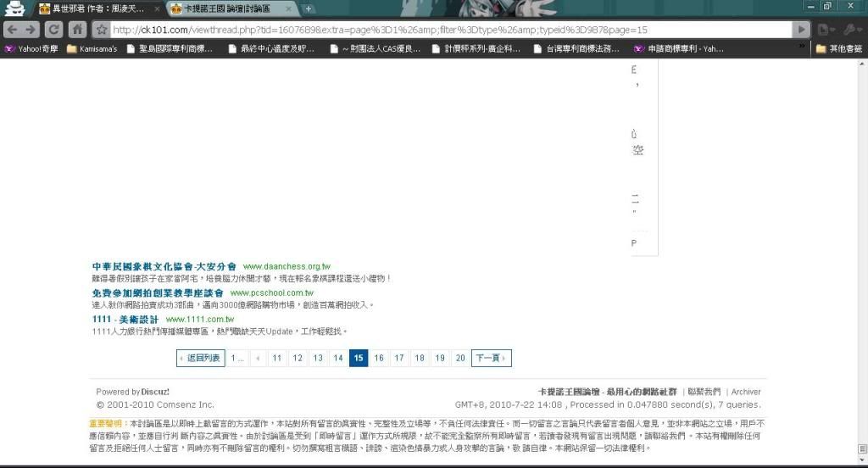This screenshot has height=468, width=868.
Task: Open the page menu icon
Action: (x=826, y=30)
